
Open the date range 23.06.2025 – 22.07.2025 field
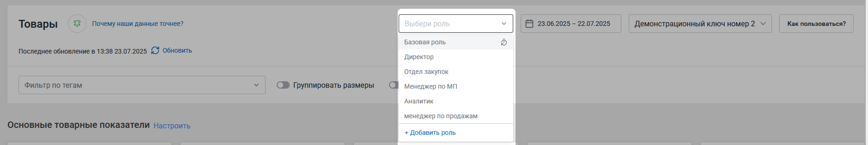tap(571, 24)
